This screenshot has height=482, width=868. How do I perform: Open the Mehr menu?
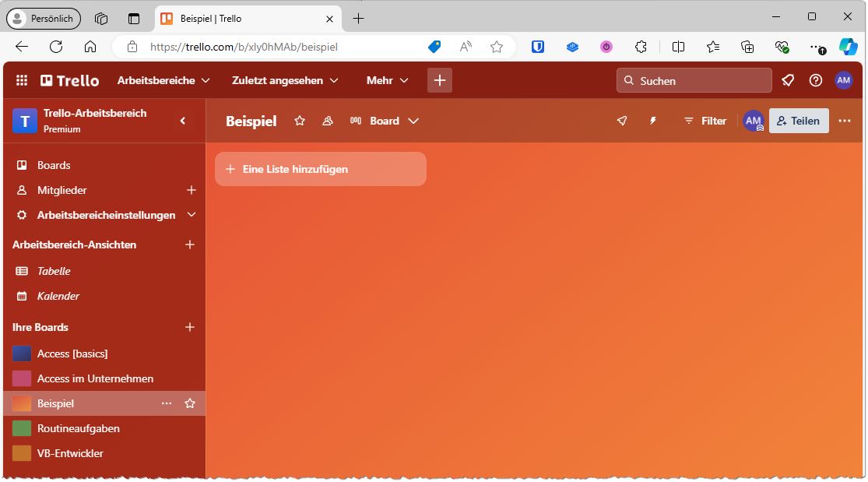click(x=386, y=79)
